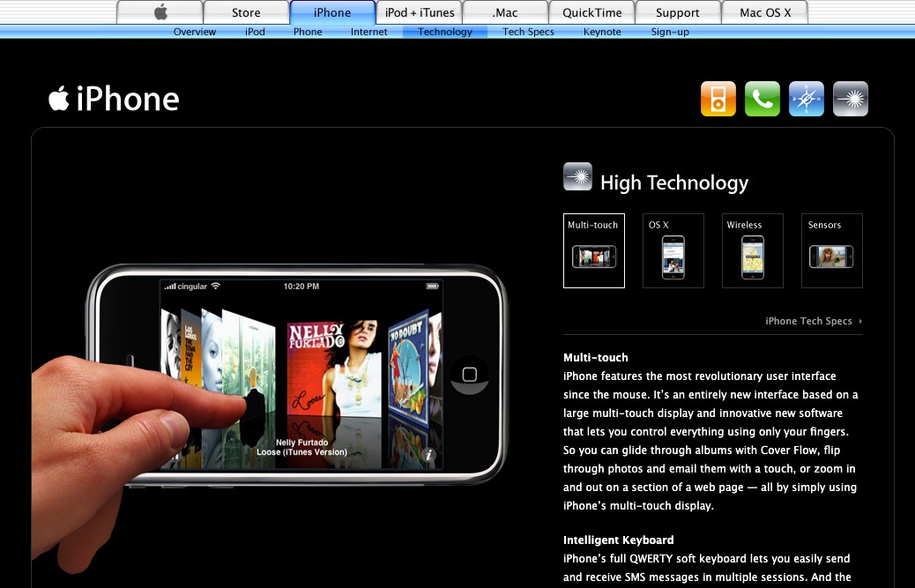Click the info 'i' icon on iPhone screen
The width and height of the screenshot is (915, 588).
429,455
